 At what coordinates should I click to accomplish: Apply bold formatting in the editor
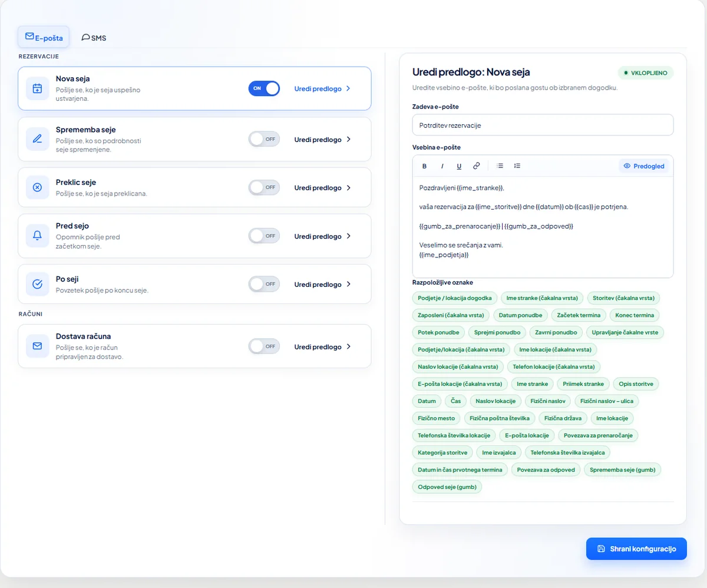coord(424,166)
